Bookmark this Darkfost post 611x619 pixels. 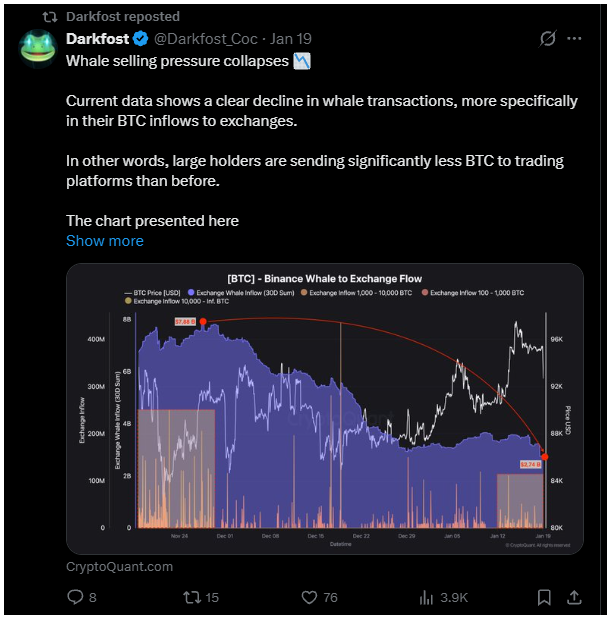[544, 597]
